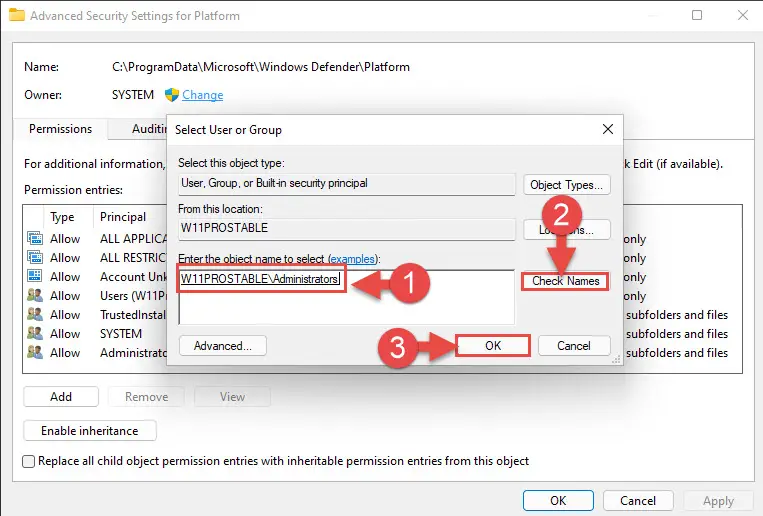Select the ALL RESTRICTED entry icon
This screenshot has width=763, height=516.
(35, 258)
